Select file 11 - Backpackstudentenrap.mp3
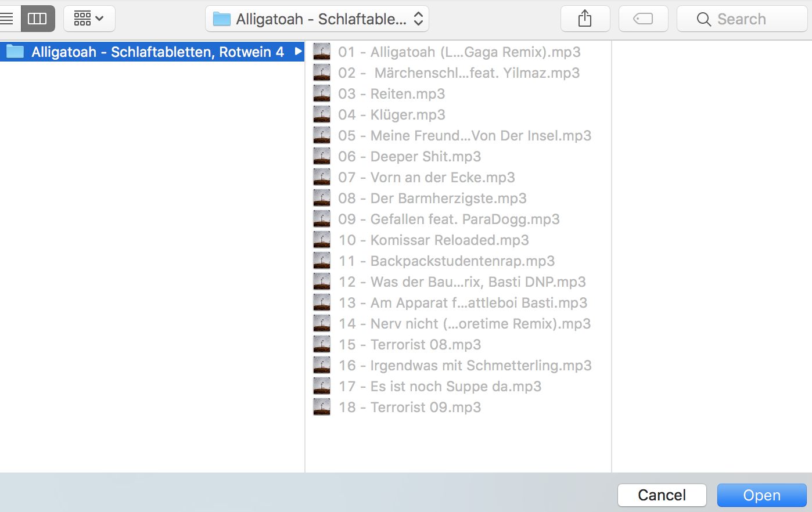 tap(459, 261)
